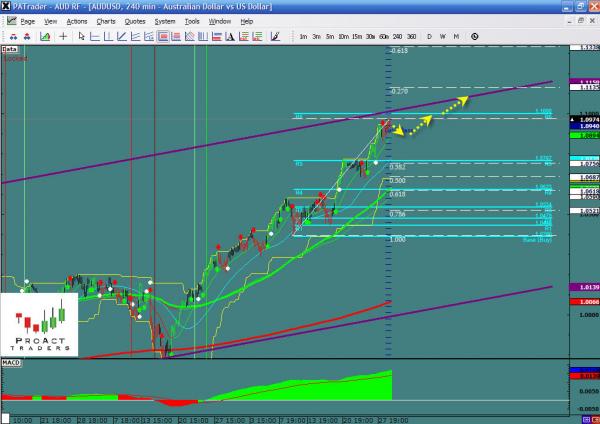The height and width of the screenshot is (424, 600).
Task: Click the pen drawing tool at toolbar end
Action: coord(275,36)
